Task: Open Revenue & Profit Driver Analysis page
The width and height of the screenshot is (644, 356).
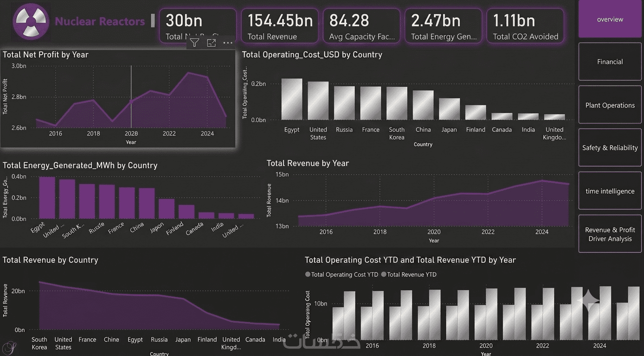Action: click(x=610, y=234)
